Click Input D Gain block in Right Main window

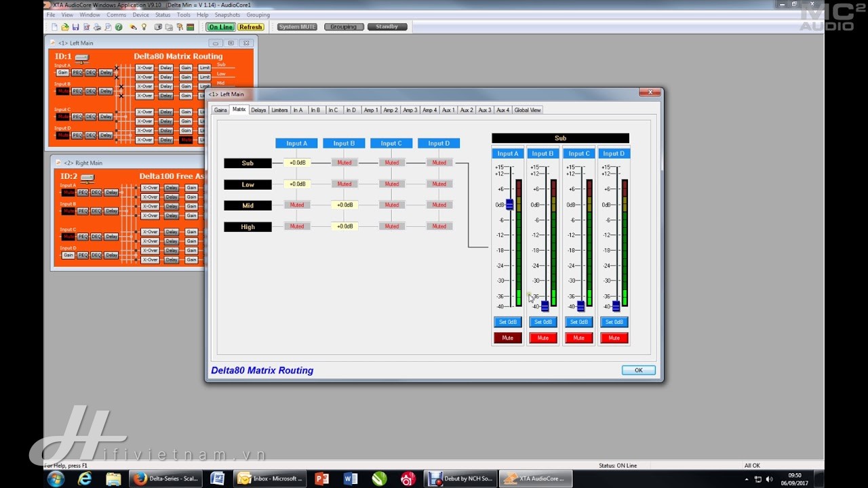(x=68, y=256)
